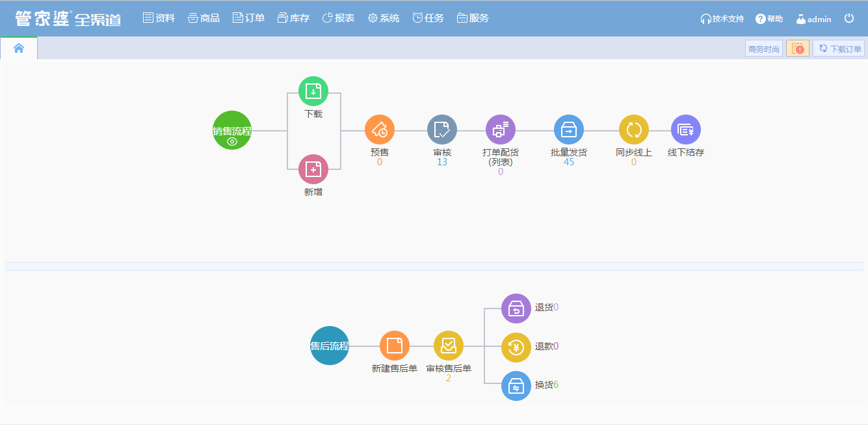Click the 下载订单 button
Viewport: 868px width, 425px height.
[839, 49]
